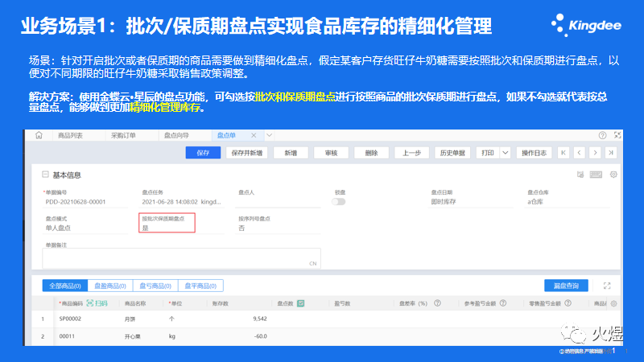Click the 扫码 scan icon

click(x=97, y=303)
